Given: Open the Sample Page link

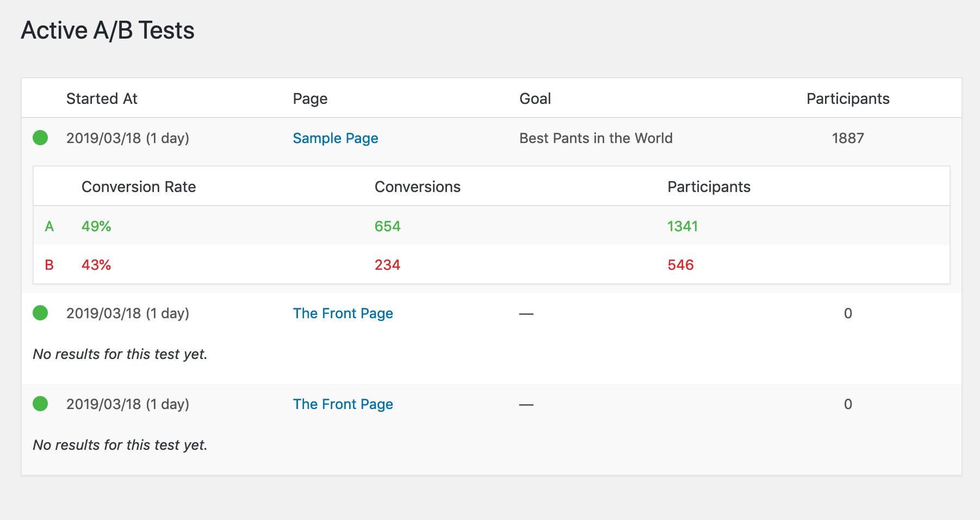Looking at the screenshot, I should click(336, 138).
